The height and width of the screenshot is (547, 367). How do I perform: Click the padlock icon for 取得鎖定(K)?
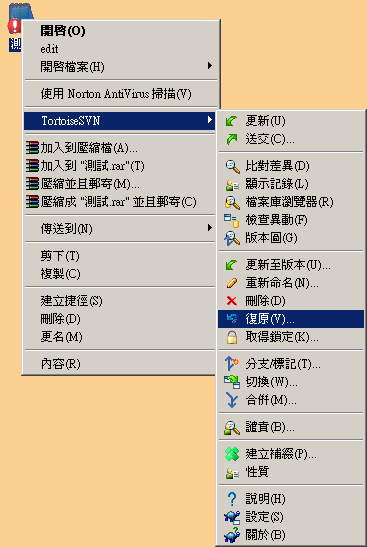[232, 337]
